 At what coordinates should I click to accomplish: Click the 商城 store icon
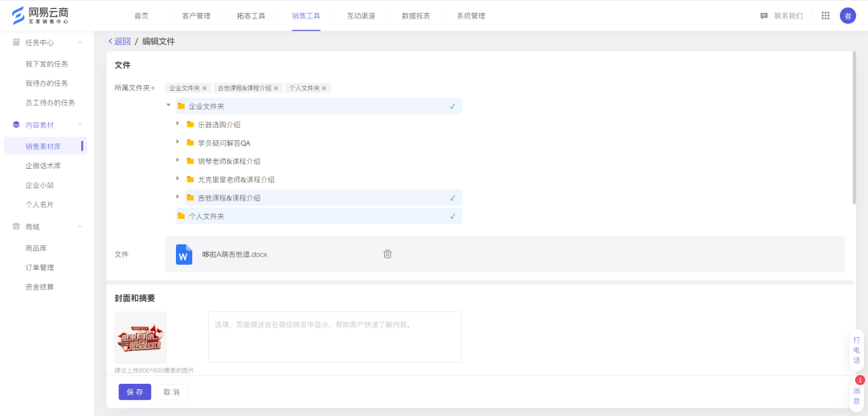coord(16,227)
